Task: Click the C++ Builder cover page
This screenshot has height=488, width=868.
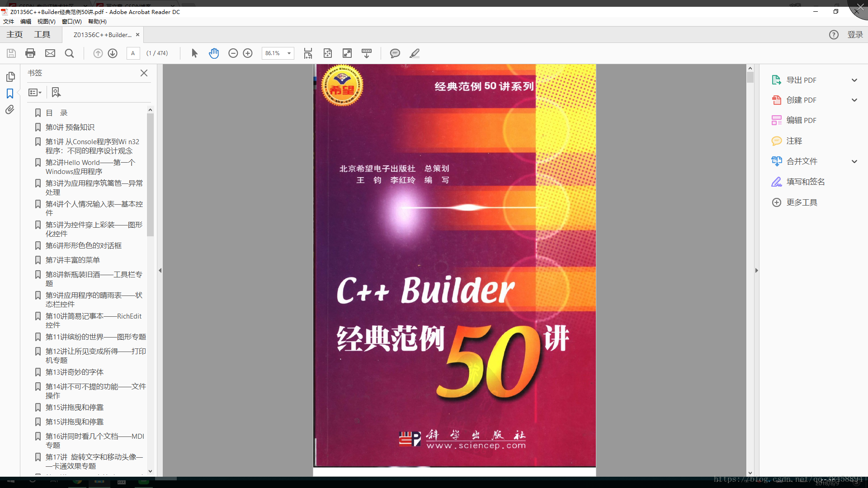Action: 455,266
